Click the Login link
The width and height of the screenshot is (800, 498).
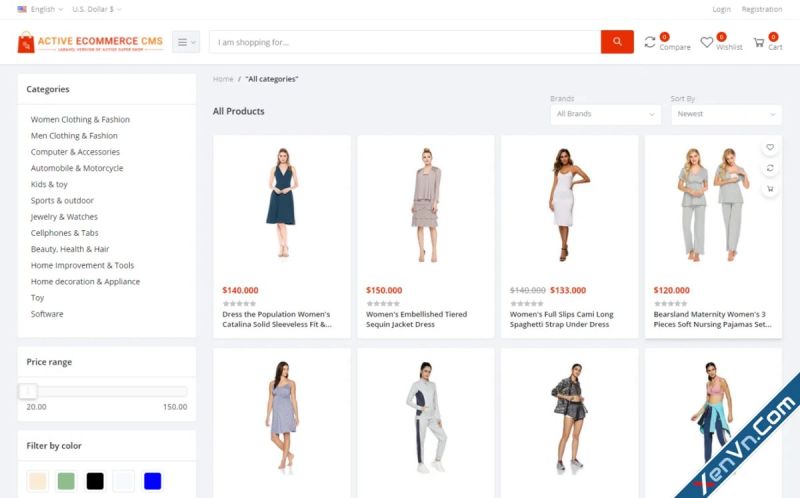pos(721,9)
